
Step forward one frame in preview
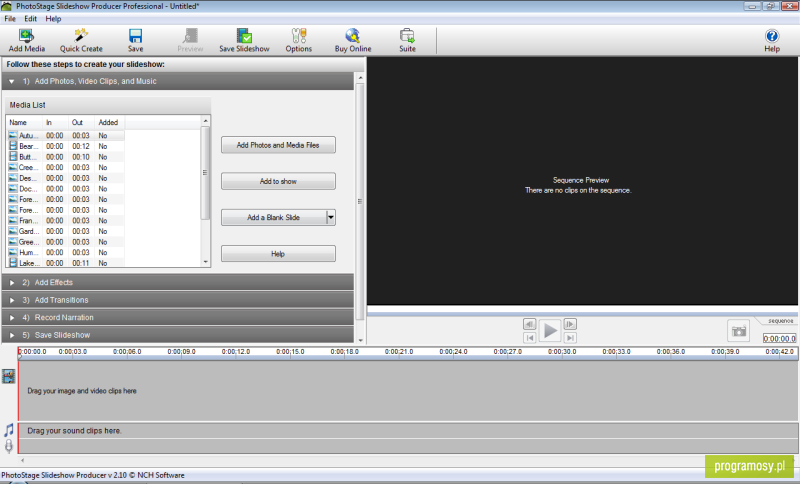tap(570, 324)
